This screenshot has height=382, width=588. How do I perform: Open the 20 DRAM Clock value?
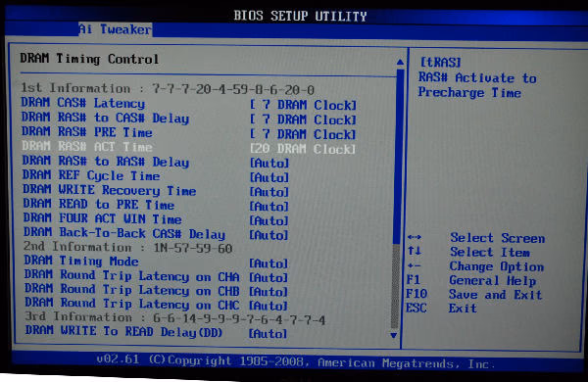(303, 149)
